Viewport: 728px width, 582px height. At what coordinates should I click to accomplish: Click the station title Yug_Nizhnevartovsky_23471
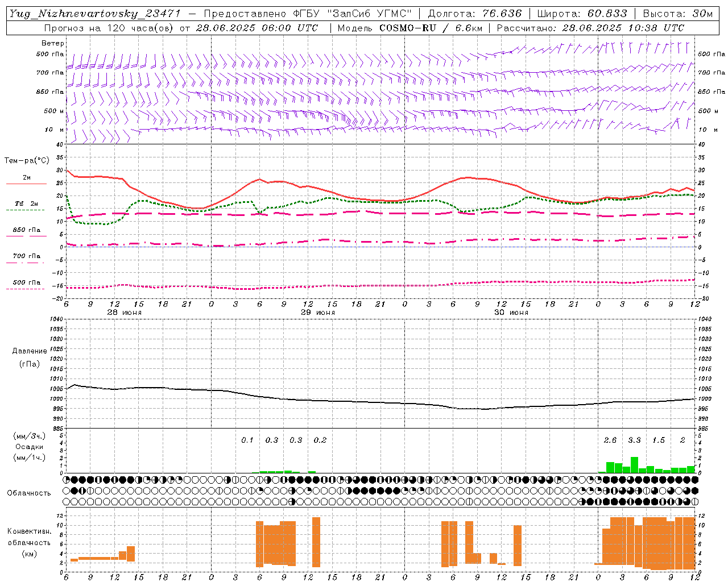(x=94, y=14)
